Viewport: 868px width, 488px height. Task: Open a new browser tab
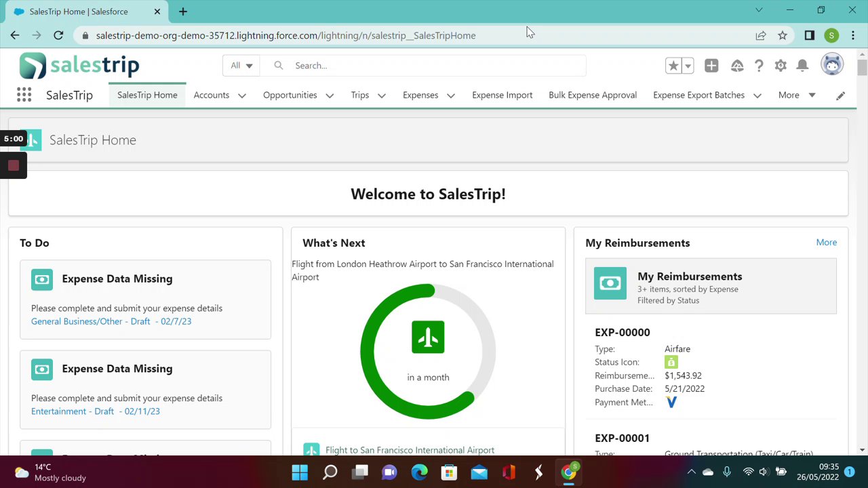(183, 12)
